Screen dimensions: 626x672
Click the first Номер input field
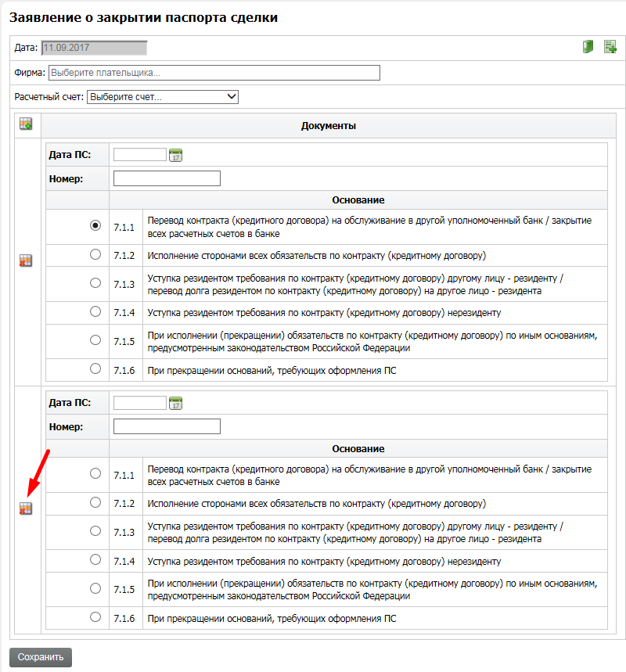click(167, 178)
